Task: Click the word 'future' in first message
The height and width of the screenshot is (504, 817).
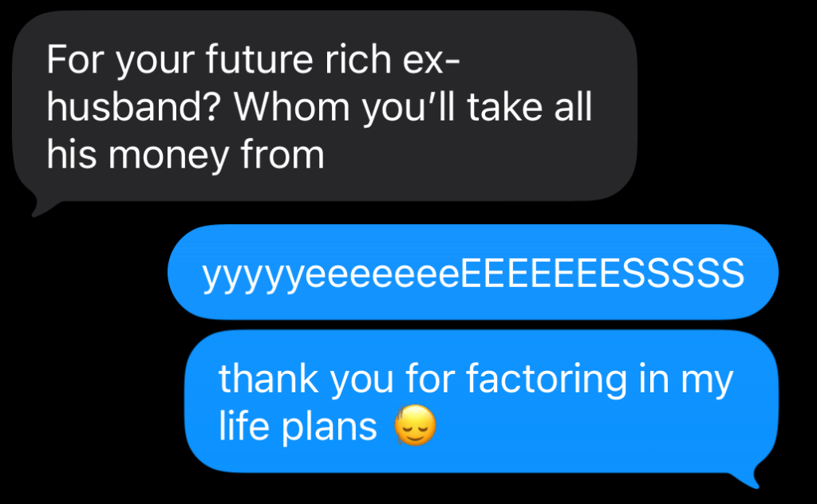Action: point(259,59)
